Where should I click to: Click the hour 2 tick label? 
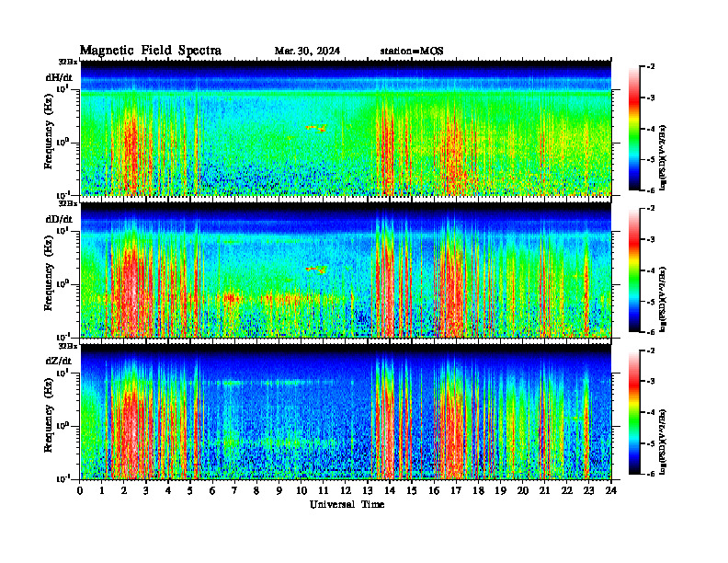(124, 491)
